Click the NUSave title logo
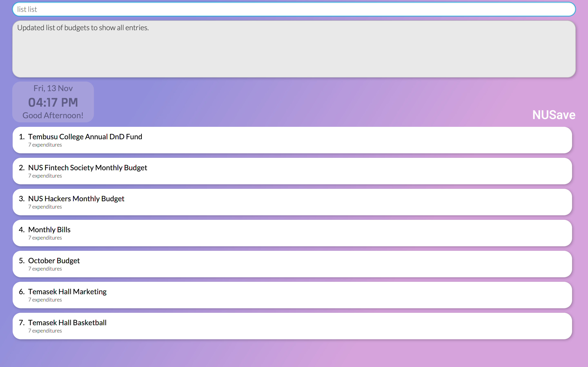 [553, 115]
